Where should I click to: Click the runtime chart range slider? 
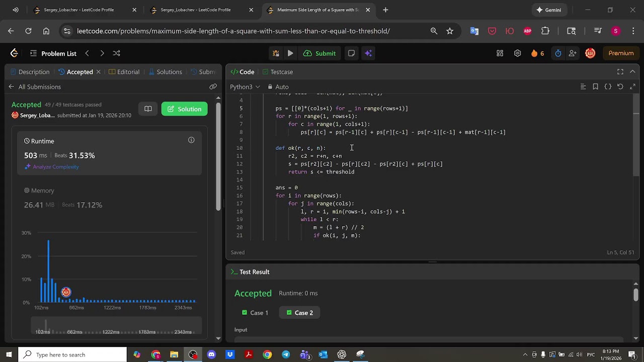pyautogui.click(x=116, y=326)
